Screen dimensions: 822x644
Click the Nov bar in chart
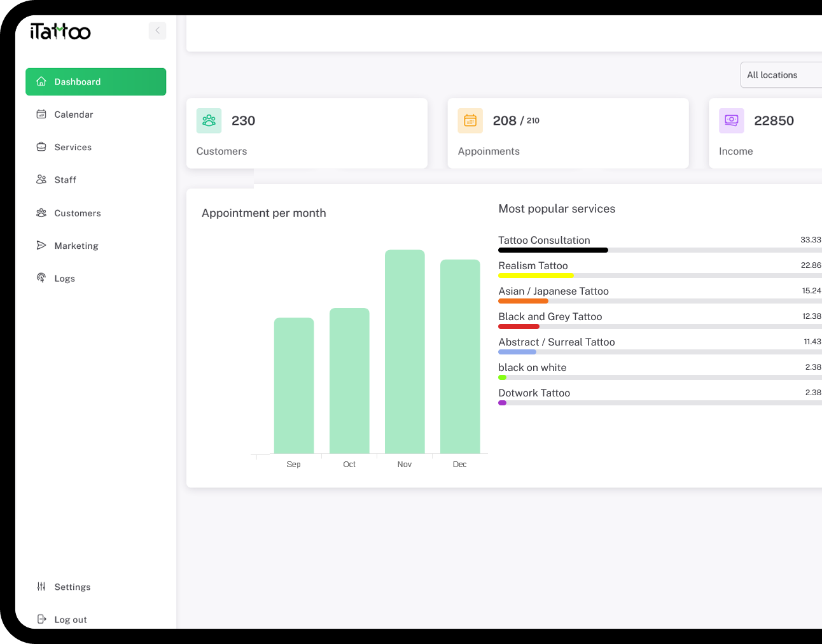(405, 351)
